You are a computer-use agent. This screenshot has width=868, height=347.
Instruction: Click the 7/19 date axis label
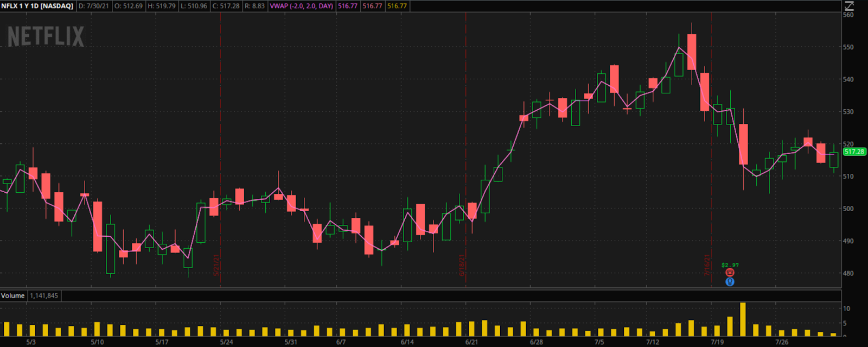[x=717, y=342]
